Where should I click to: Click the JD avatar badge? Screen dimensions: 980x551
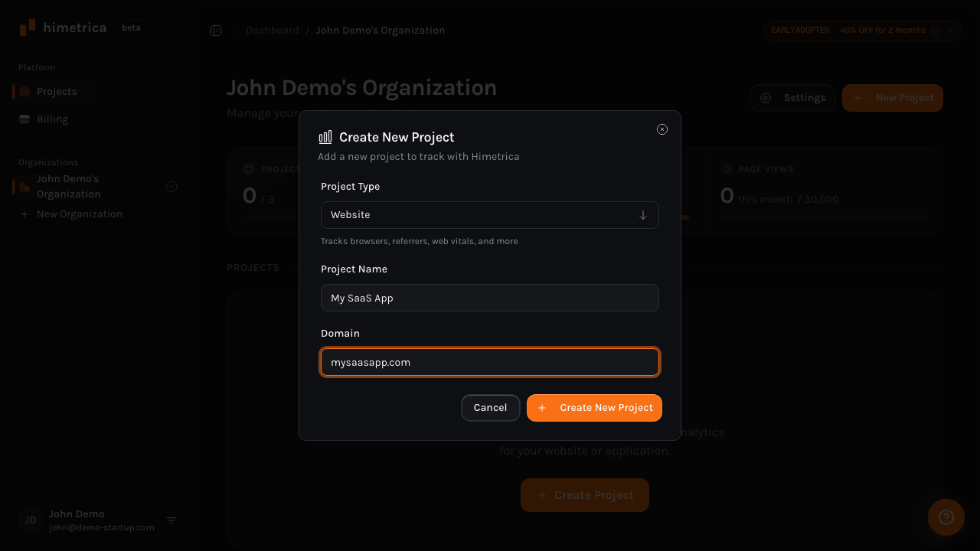click(x=30, y=520)
